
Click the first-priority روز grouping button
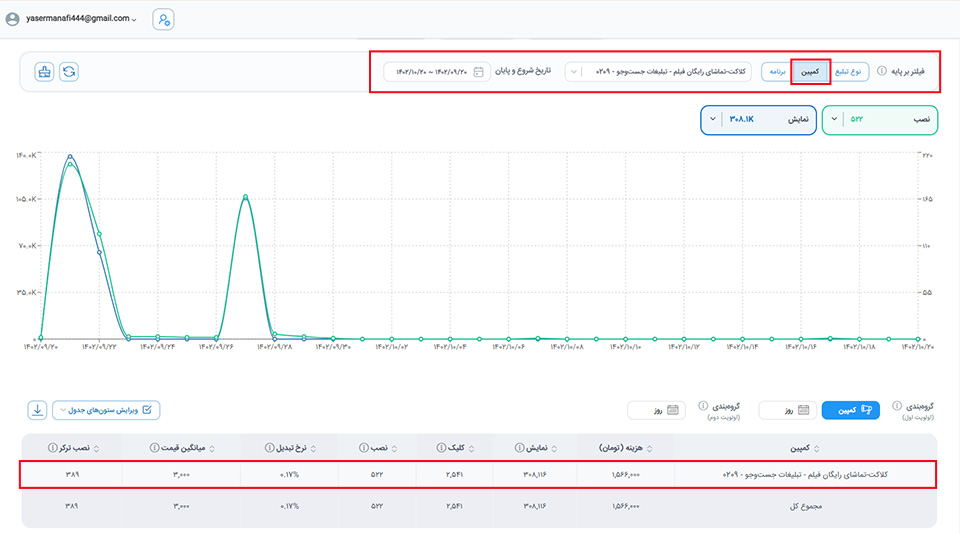coord(784,410)
